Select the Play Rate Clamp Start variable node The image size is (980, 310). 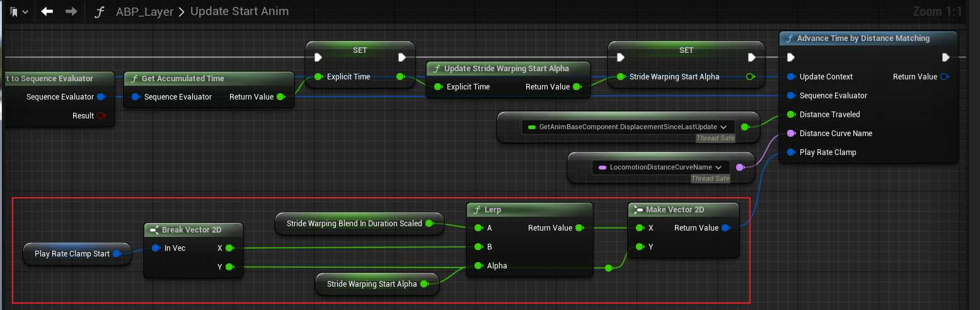pos(72,254)
